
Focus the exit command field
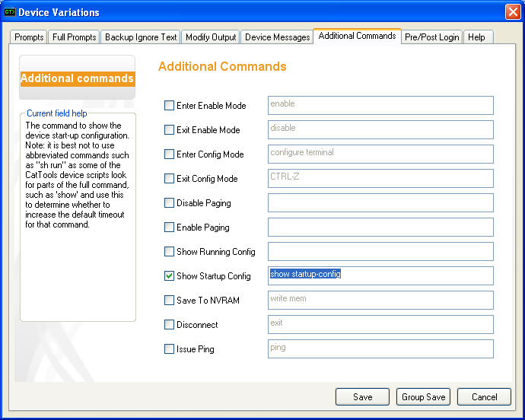click(x=380, y=325)
